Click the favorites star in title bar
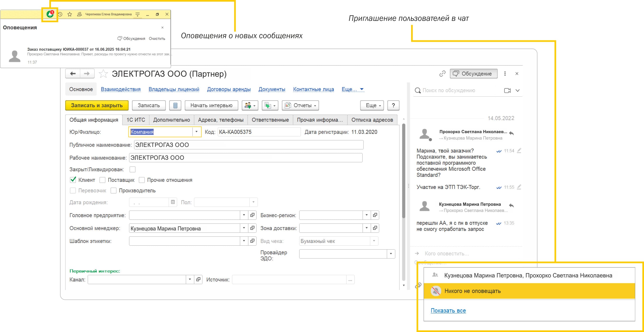 click(x=70, y=14)
